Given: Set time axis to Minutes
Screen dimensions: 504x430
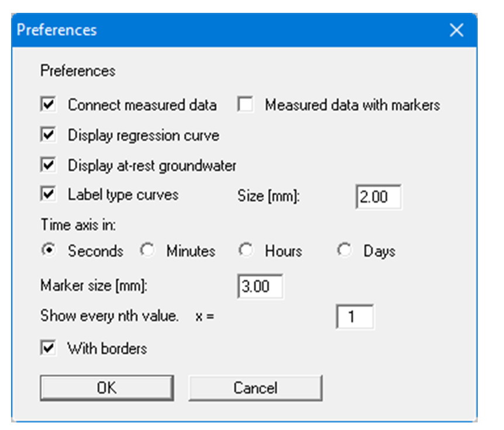Looking at the screenshot, I should pos(147,251).
